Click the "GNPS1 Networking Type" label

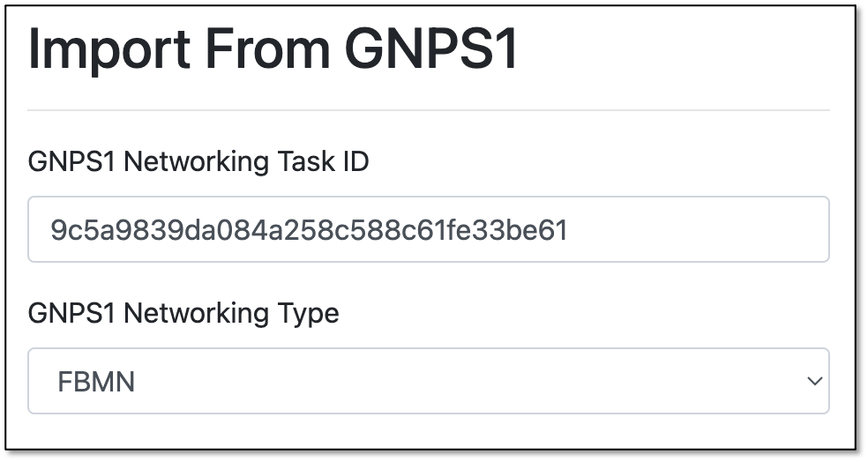[183, 314]
